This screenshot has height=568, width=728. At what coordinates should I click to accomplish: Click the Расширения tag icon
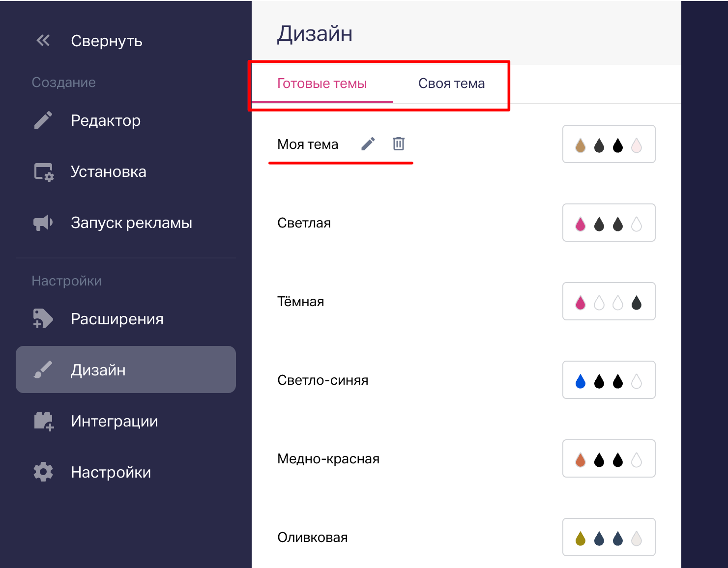pyautogui.click(x=43, y=319)
